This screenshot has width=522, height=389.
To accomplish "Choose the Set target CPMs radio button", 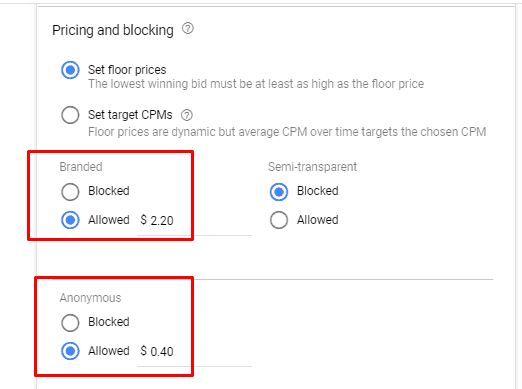I will point(70,115).
